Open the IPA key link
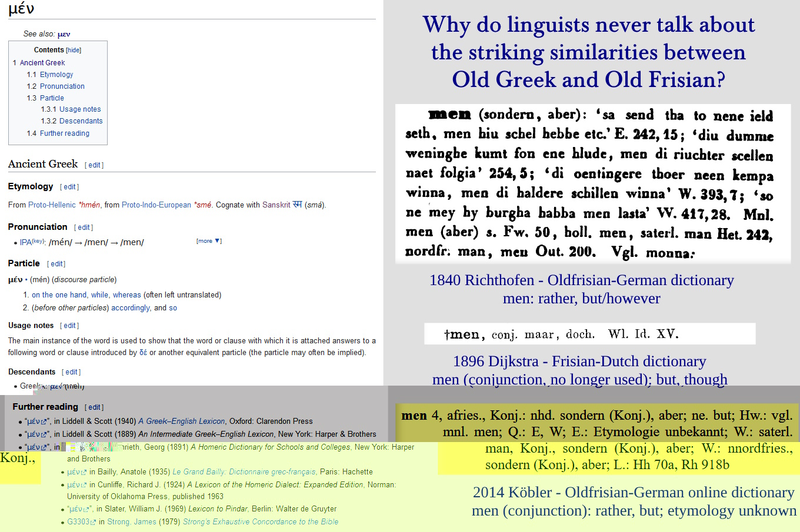 tap(38, 241)
